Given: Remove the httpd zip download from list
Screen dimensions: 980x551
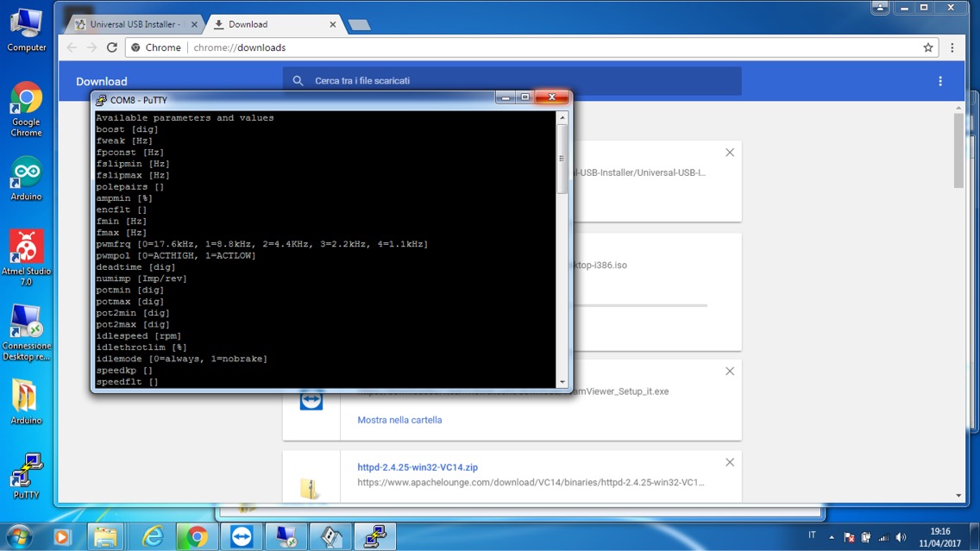Looking at the screenshot, I should click(730, 463).
